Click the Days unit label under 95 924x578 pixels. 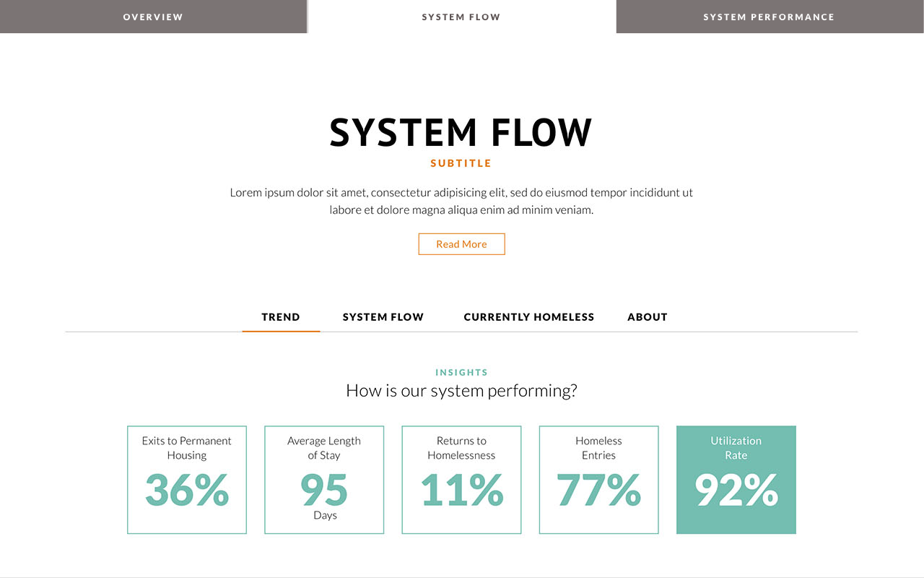[325, 515]
